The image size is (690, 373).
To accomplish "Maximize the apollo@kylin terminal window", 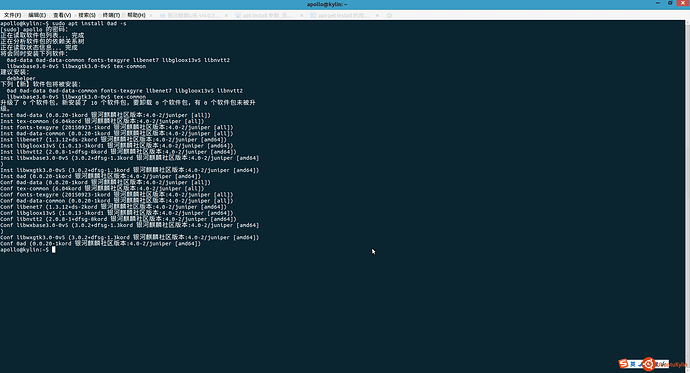I will [670, 4].
